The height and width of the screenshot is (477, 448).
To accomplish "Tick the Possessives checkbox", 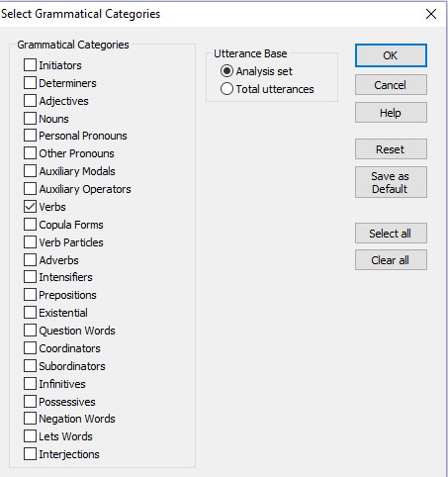I will (30, 402).
